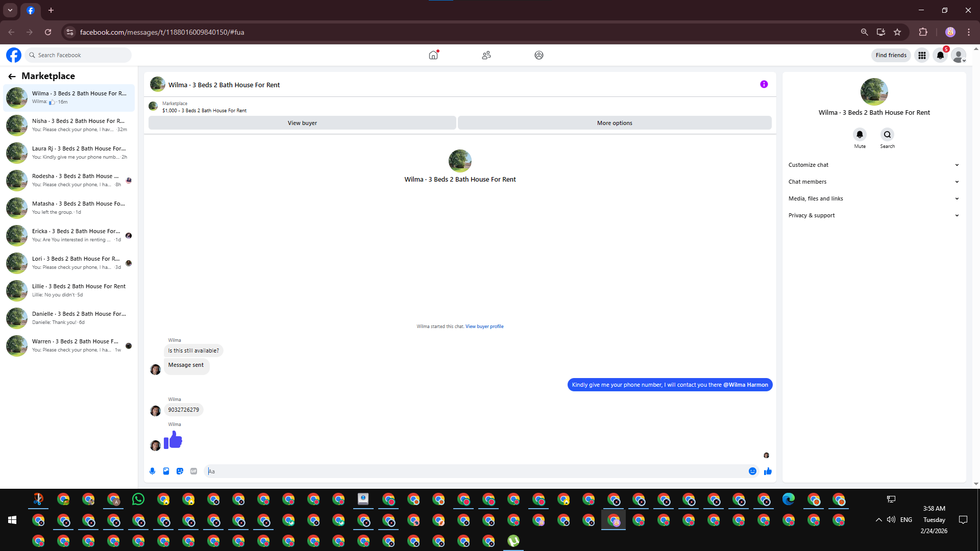Click the voice clip microphone icon
The height and width of the screenshot is (551, 980).
(x=152, y=471)
